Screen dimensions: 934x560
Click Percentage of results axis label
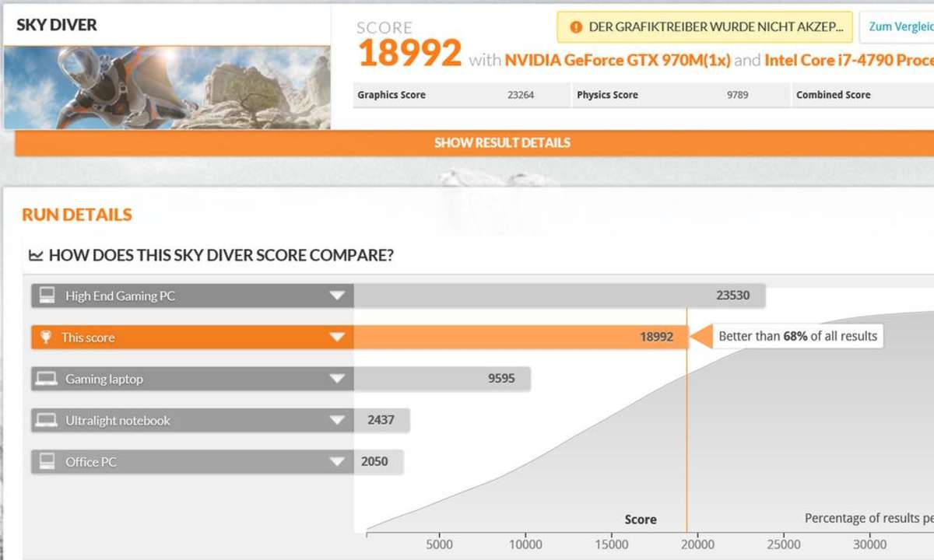pyautogui.click(x=869, y=518)
